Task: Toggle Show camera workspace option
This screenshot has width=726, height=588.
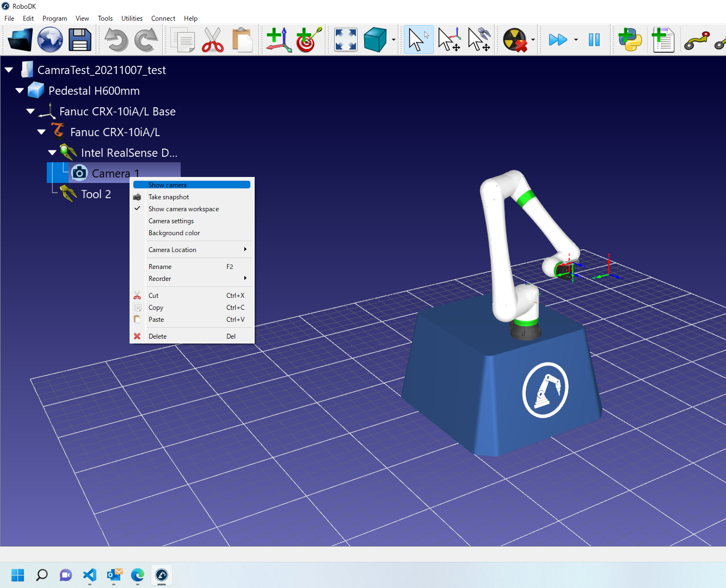Action: coord(183,209)
